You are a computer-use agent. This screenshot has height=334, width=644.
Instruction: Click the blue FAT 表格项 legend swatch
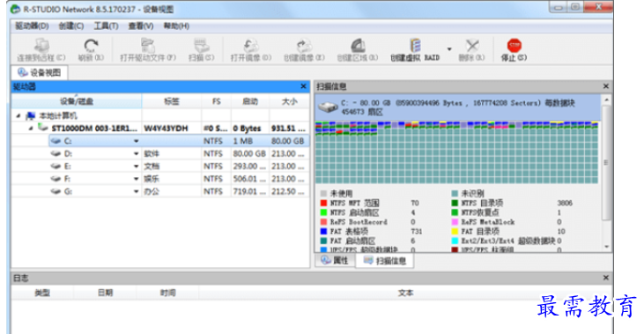(x=323, y=231)
